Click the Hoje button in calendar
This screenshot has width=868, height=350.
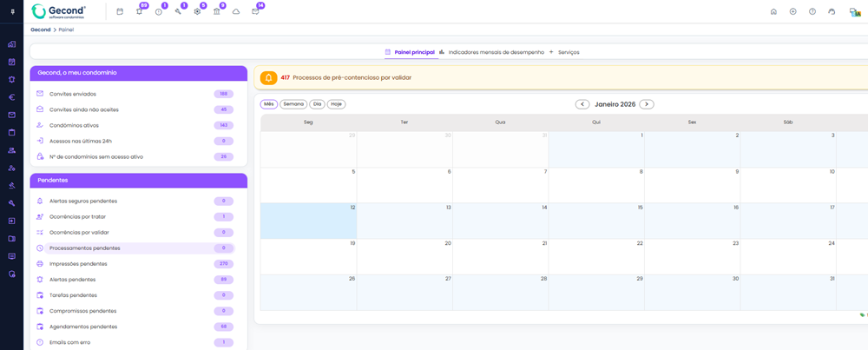(x=336, y=104)
